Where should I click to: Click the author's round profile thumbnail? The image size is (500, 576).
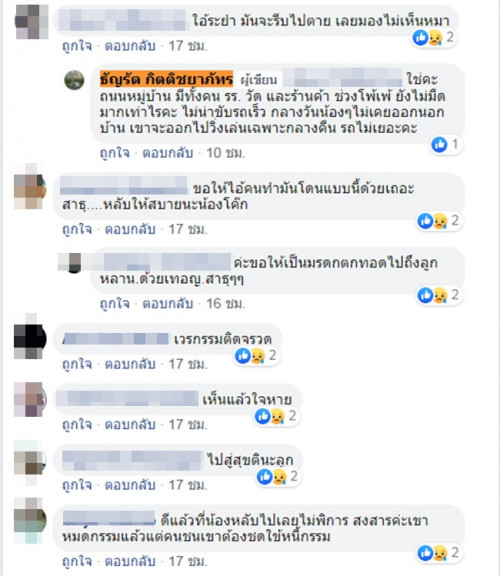click(x=74, y=80)
